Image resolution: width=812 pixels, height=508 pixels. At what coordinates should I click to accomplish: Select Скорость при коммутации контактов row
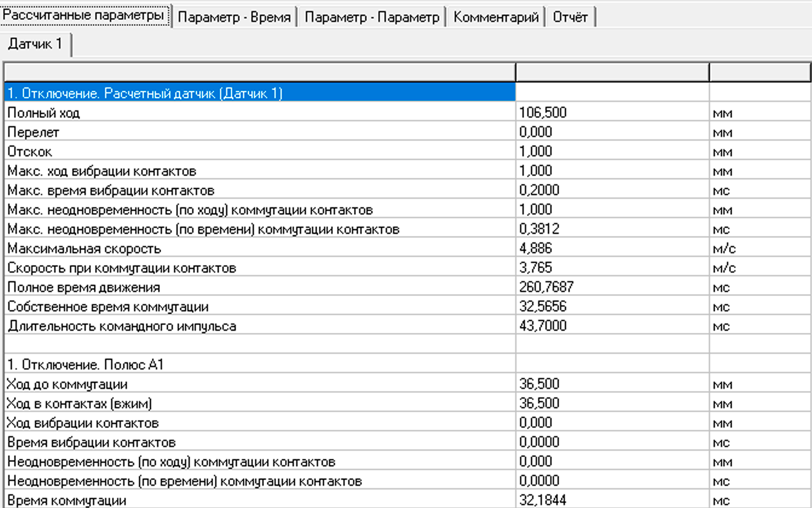(260, 268)
